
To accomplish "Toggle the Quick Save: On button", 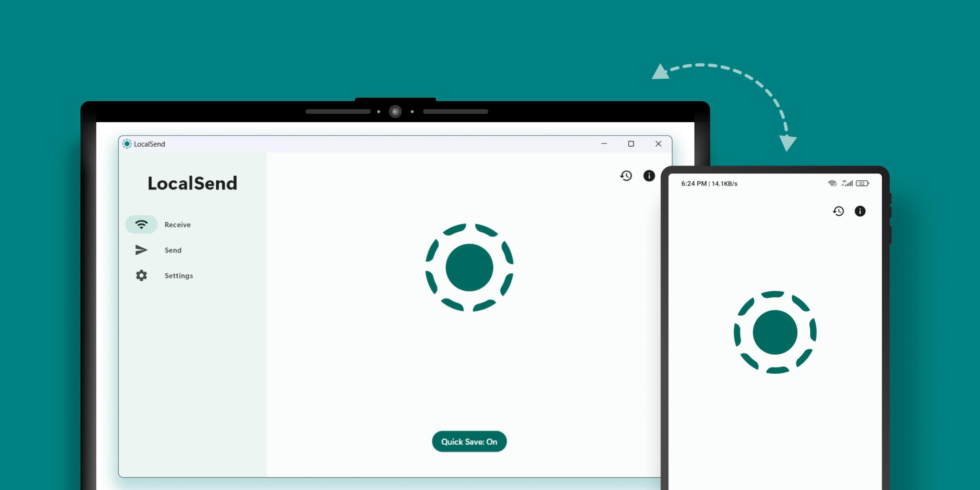I will tap(469, 441).
